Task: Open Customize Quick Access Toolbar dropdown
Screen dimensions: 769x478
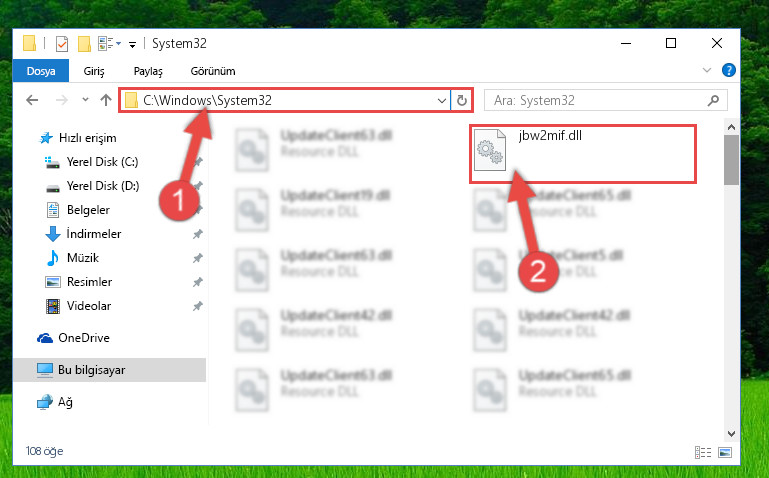Action: 132,45
